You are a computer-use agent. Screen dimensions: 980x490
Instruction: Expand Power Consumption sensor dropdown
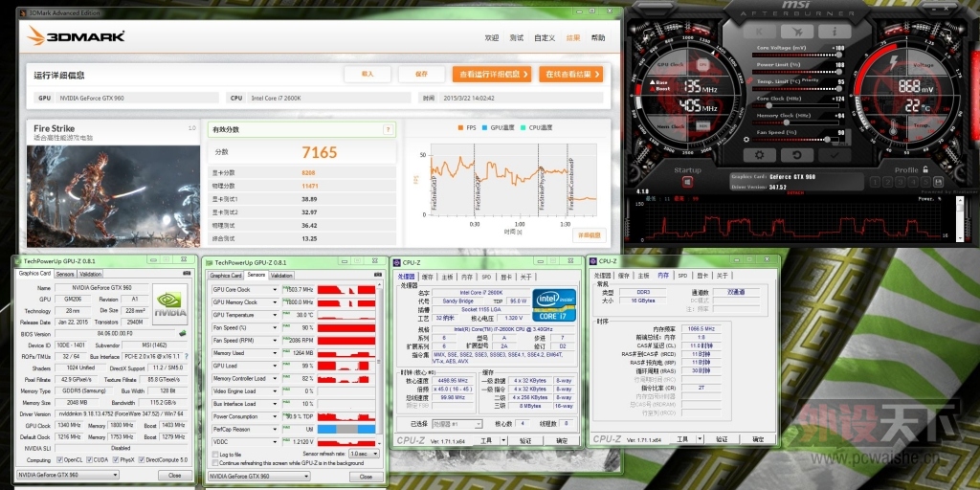tap(275, 416)
